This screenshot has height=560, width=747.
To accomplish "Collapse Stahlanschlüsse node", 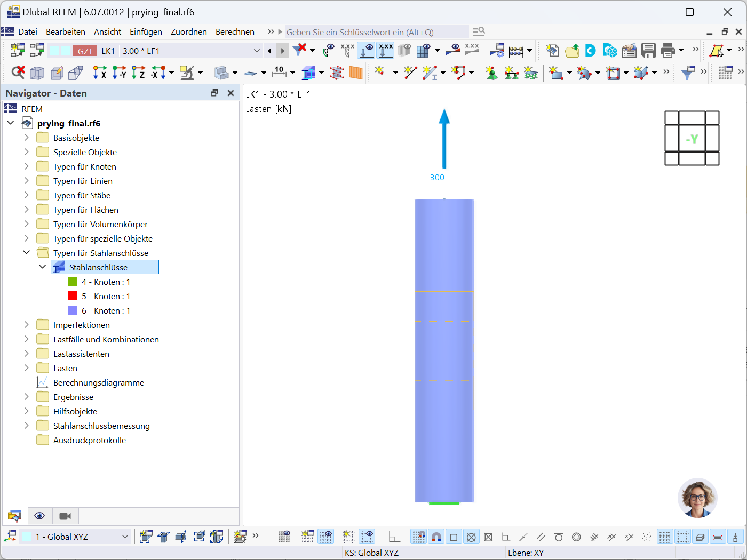I will (x=42, y=267).
